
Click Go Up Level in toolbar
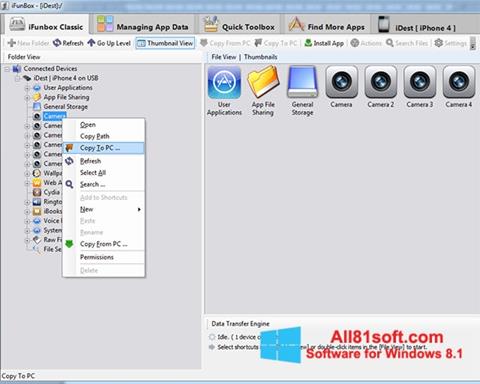[109, 43]
